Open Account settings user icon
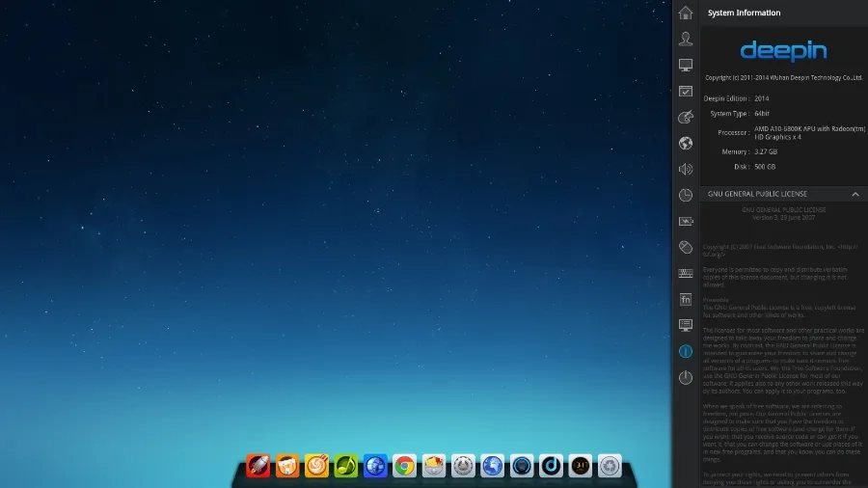 [x=686, y=39]
